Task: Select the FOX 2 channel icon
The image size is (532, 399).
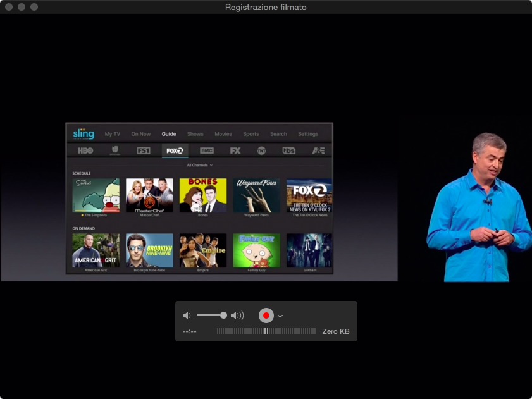Action: tap(175, 150)
